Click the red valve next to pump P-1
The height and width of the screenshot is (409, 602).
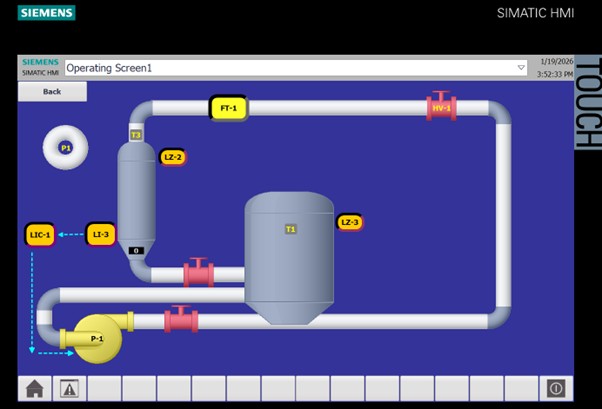point(181,320)
